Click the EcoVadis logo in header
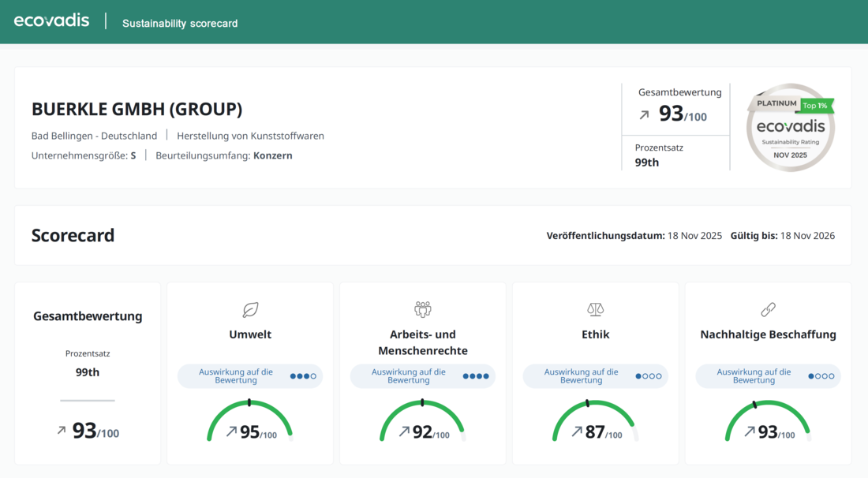Image resolution: width=868 pixels, height=478 pixels. pyautogui.click(x=52, y=21)
